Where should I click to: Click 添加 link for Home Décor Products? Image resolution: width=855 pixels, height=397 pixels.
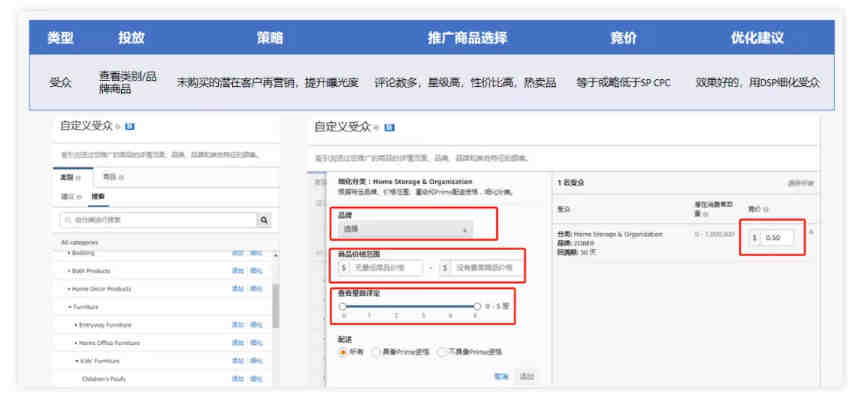pyautogui.click(x=238, y=289)
